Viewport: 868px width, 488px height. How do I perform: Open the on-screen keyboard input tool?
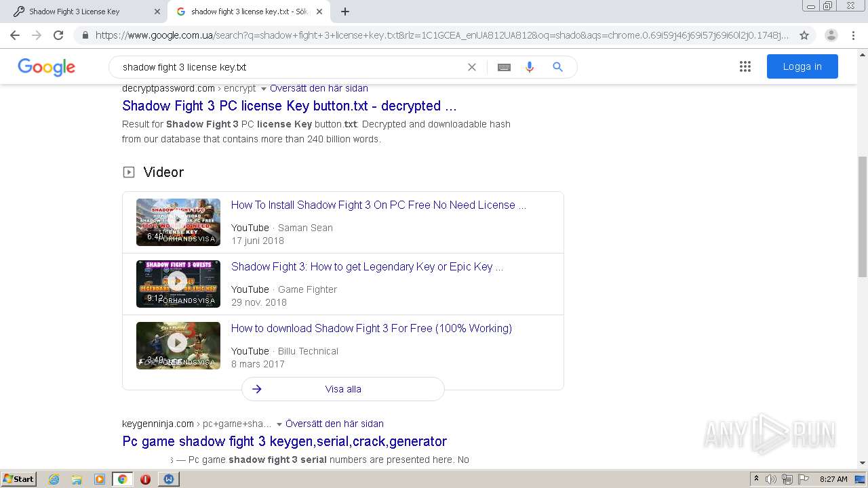504,67
